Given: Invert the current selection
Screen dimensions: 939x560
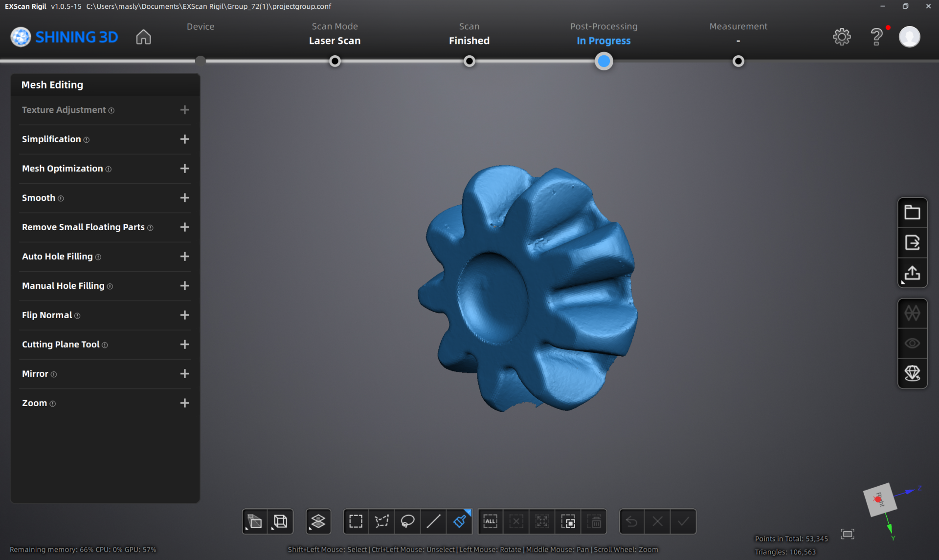Looking at the screenshot, I should (568, 521).
